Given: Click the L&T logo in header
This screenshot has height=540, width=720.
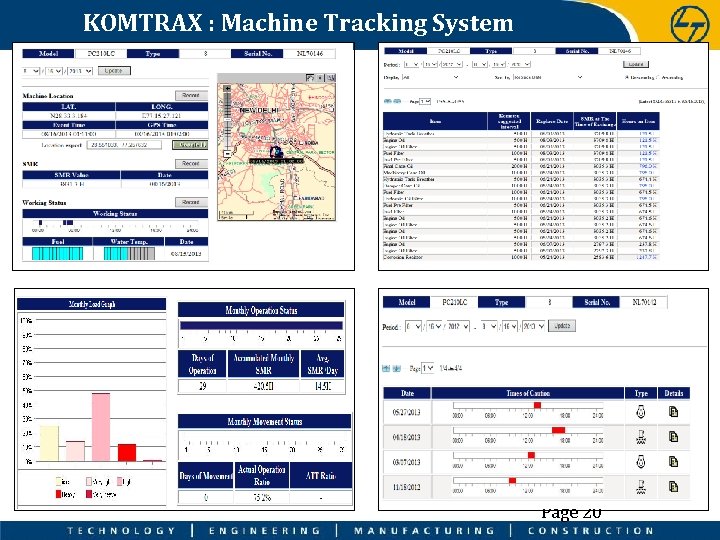Looking at the screenshot, I should (x=690, y=24).
